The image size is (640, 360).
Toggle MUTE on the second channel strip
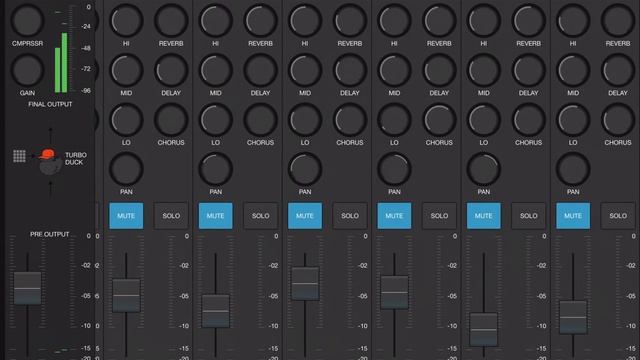[x=216, y=216]
